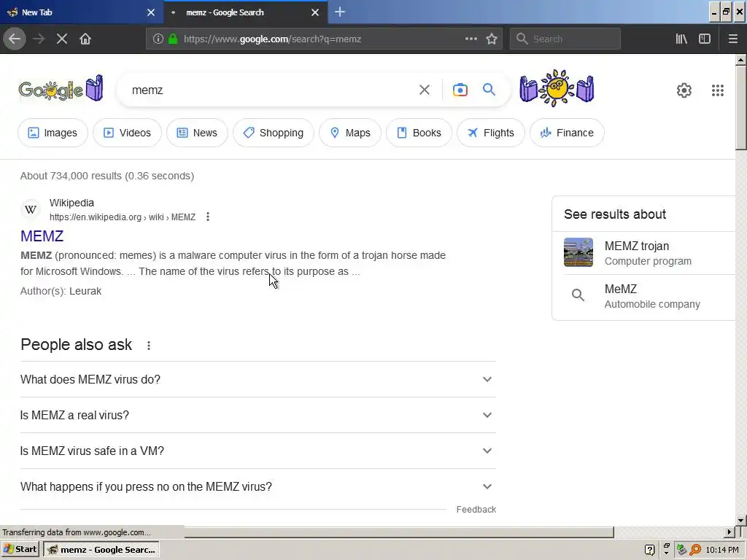This screenshot has height=560, width=747.
Task: Expand What does MEMZ virus do?
Action: [x=258, y=379]
